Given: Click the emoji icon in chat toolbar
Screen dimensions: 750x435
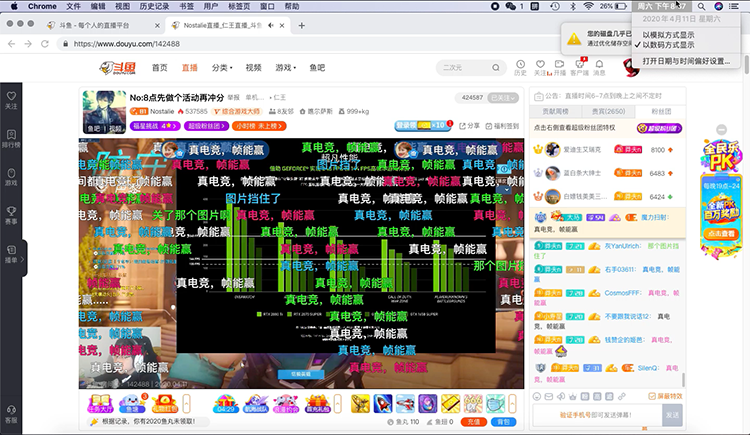Looking at the screenshot, I should pyautogui.click(x=537, y=396).
